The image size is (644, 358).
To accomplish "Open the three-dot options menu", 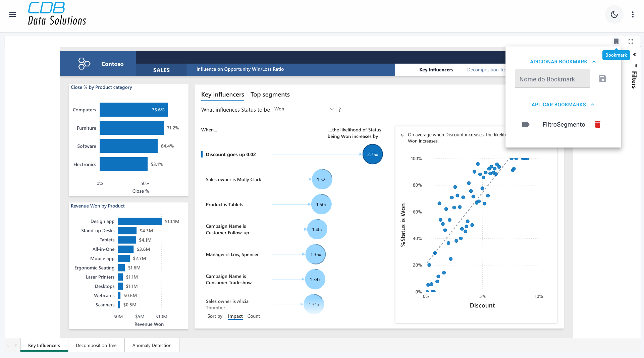I will (633, 14).
